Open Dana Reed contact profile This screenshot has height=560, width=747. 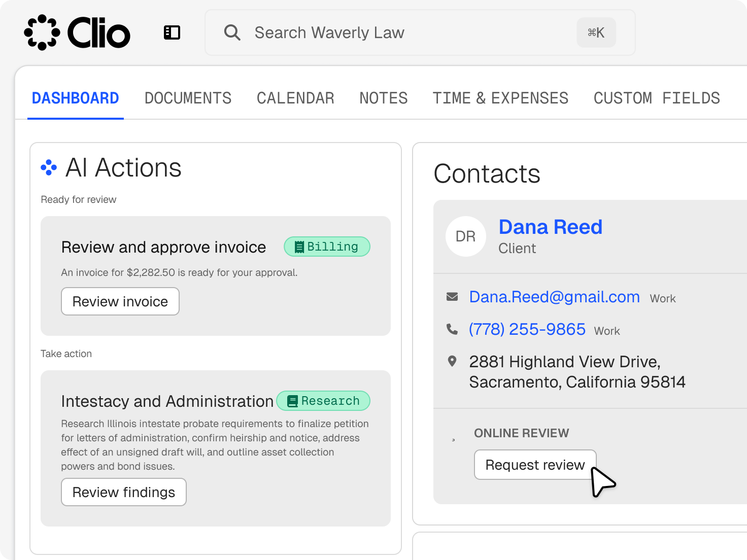tap(551, 227)
